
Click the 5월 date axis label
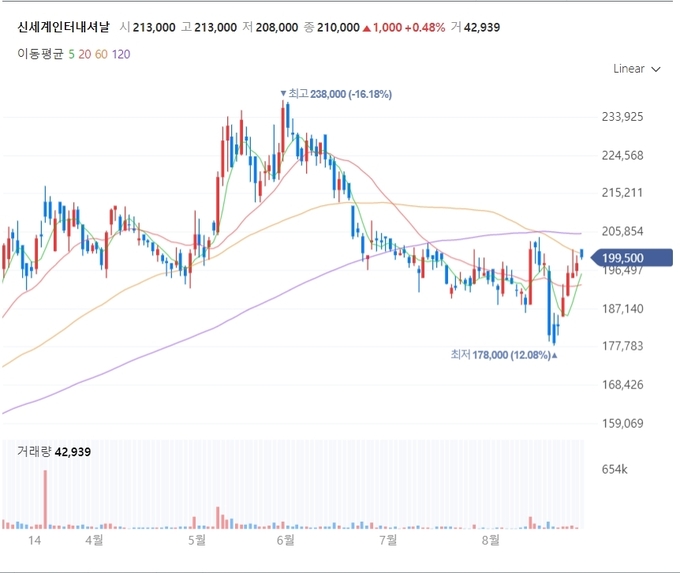(197, 540)
